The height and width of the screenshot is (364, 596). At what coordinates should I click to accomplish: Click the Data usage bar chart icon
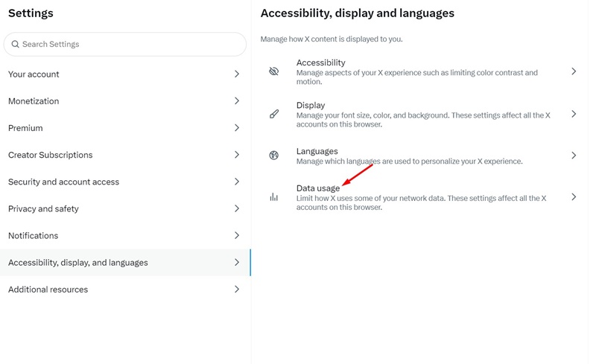pos(273,197)
